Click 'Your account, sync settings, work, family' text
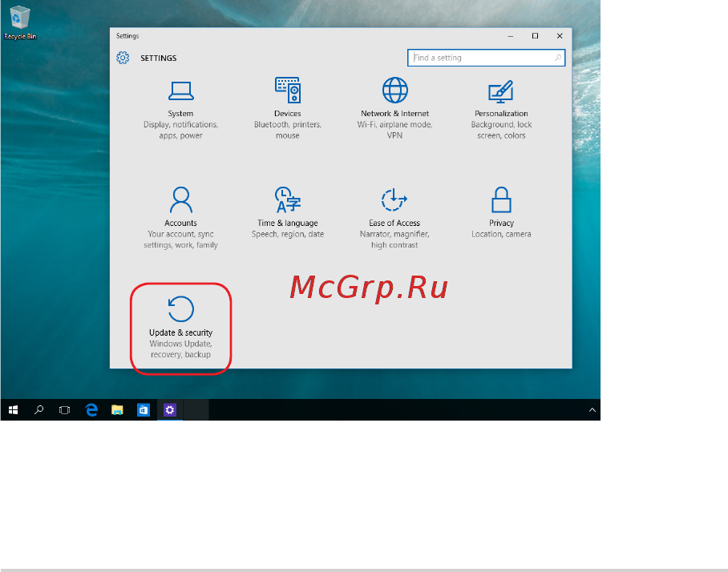 pyautogui.click(x=180, y=240)
